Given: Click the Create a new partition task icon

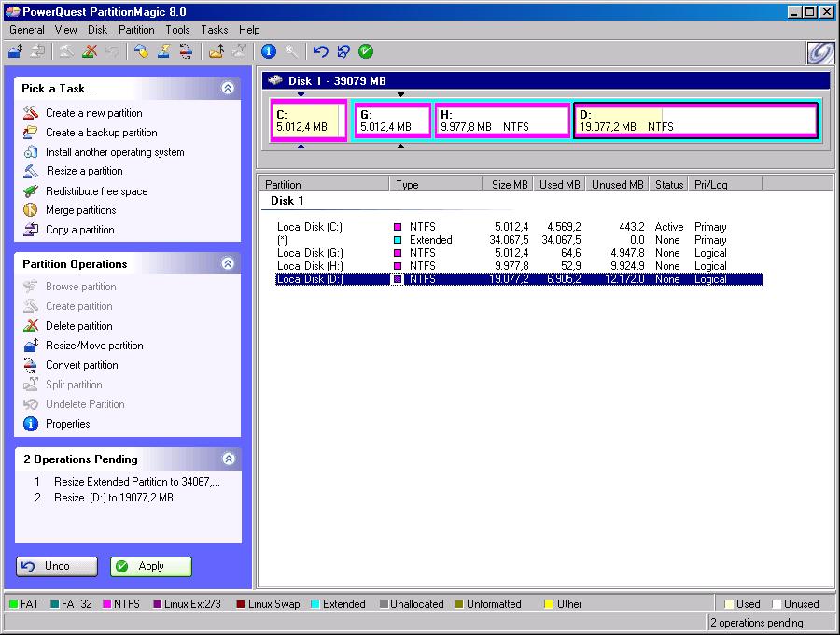Looking at the screenshot, I should click(x=31, y=113).
